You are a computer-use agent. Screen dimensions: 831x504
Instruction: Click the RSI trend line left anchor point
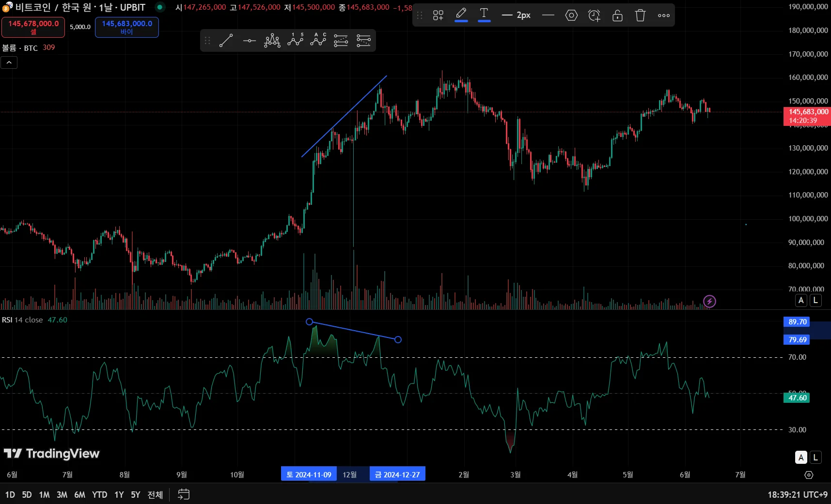tap(310, 322)
